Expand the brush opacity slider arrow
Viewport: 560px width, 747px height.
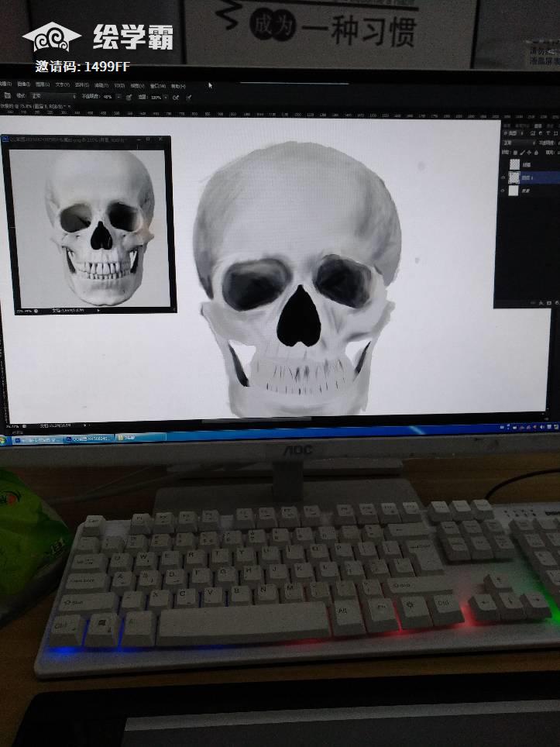[x=119, y=96]
